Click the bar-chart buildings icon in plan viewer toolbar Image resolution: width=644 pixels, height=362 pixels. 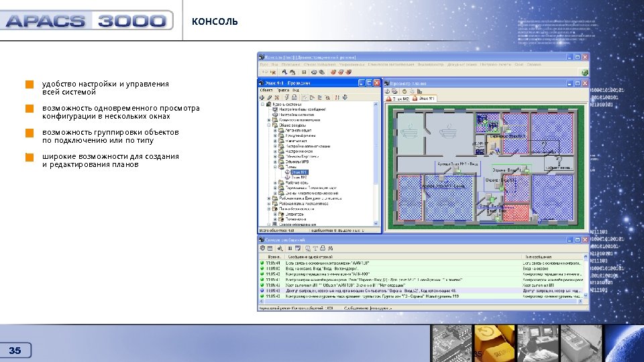419,91
